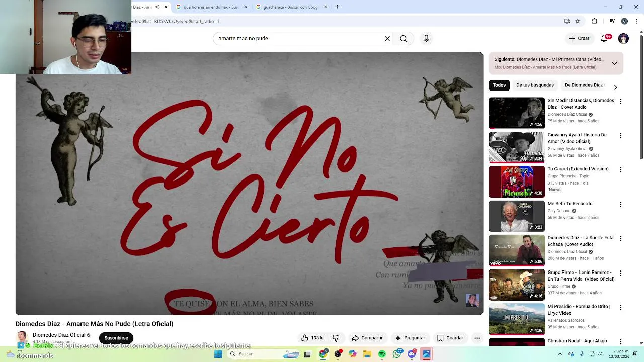Mute the playing Diomedes Díaz tab
The height and width of the screenshot is (362, 644).
(157, 7)
